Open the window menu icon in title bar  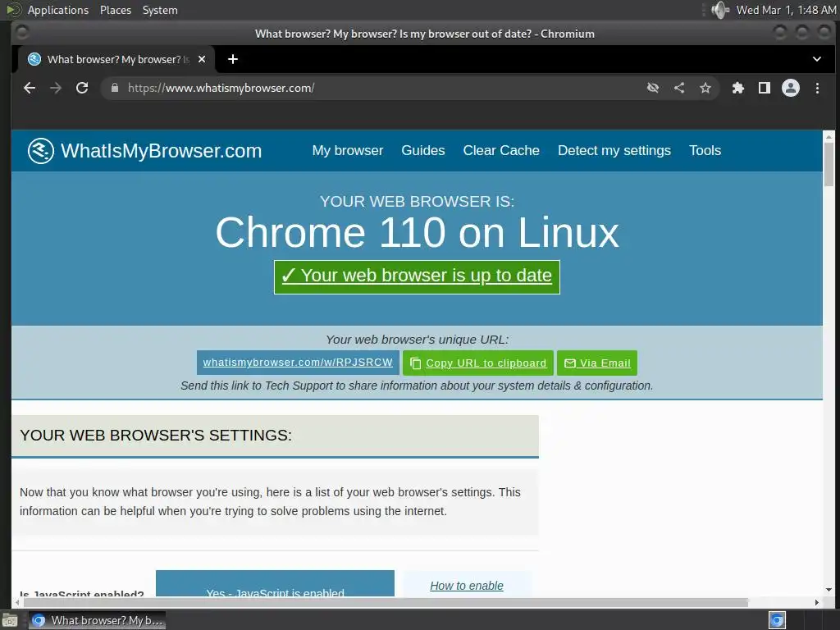(x=22, y=33)
